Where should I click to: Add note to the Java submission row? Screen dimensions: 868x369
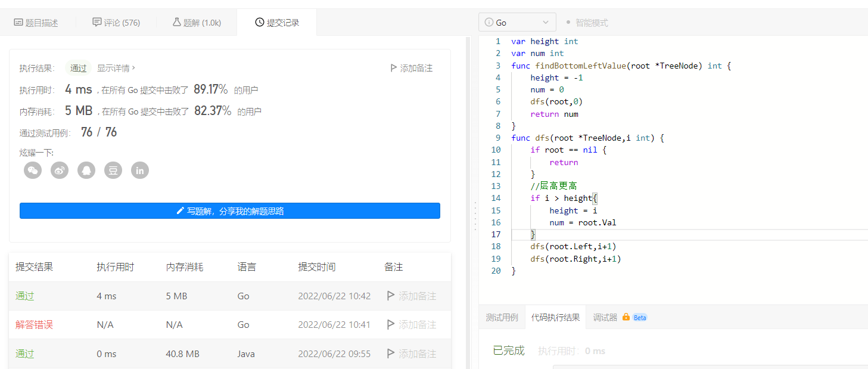[412, 354]
